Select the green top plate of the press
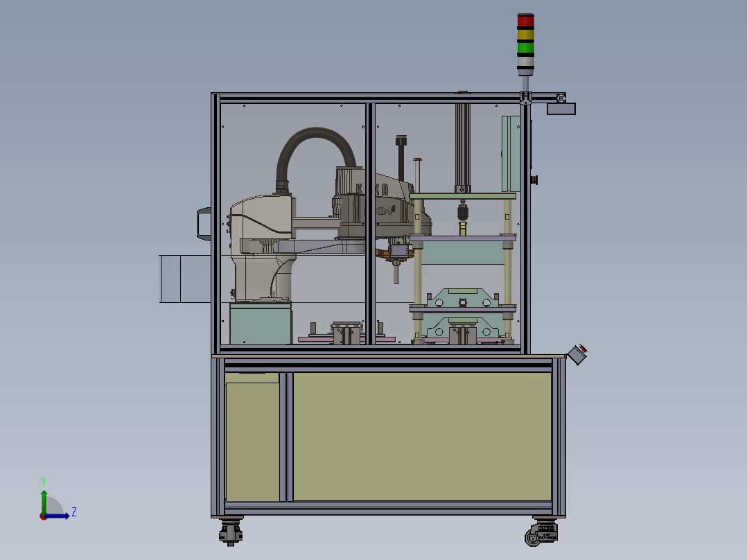Image resolution: width=747 pixels, height=560 pixels. [463, 196]
